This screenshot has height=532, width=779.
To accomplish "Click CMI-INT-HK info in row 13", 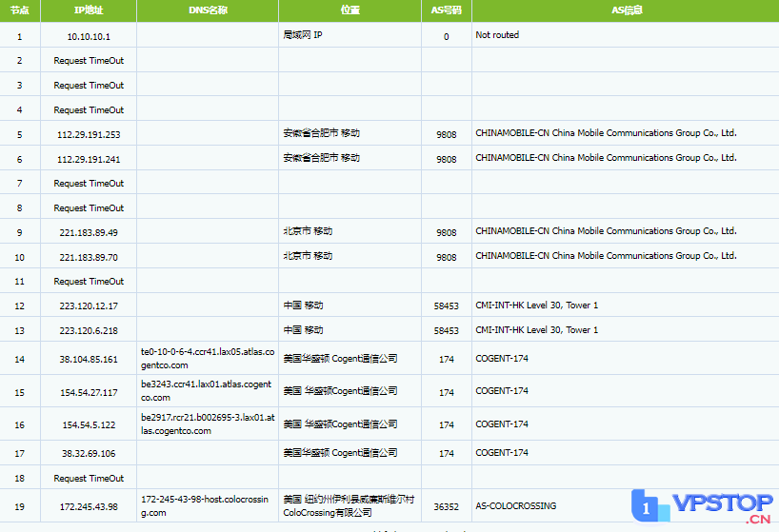I will [536, 330].
